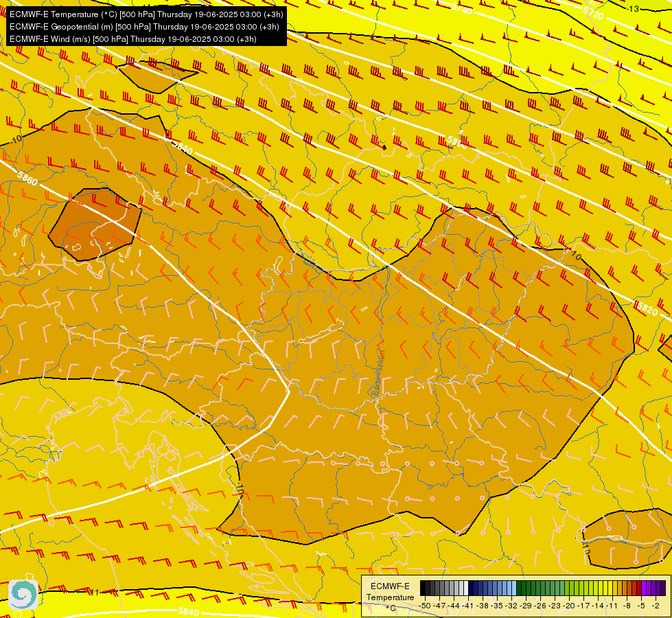Viewport: 672px width, 618px height.
Task: Click the 5820 geopotential contour label
Action: click(x=647, y=308)
